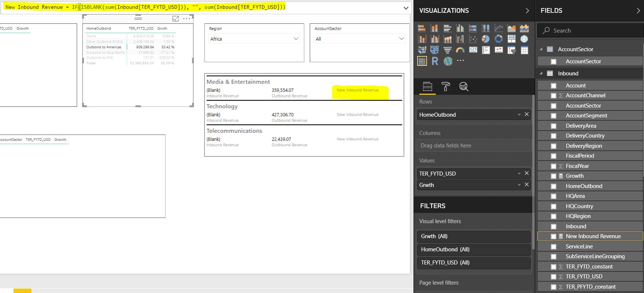Open TER_FYTD_USD value field dropdown arrow
The width and height of the screenshot is (644, 293).
(519, 174)
